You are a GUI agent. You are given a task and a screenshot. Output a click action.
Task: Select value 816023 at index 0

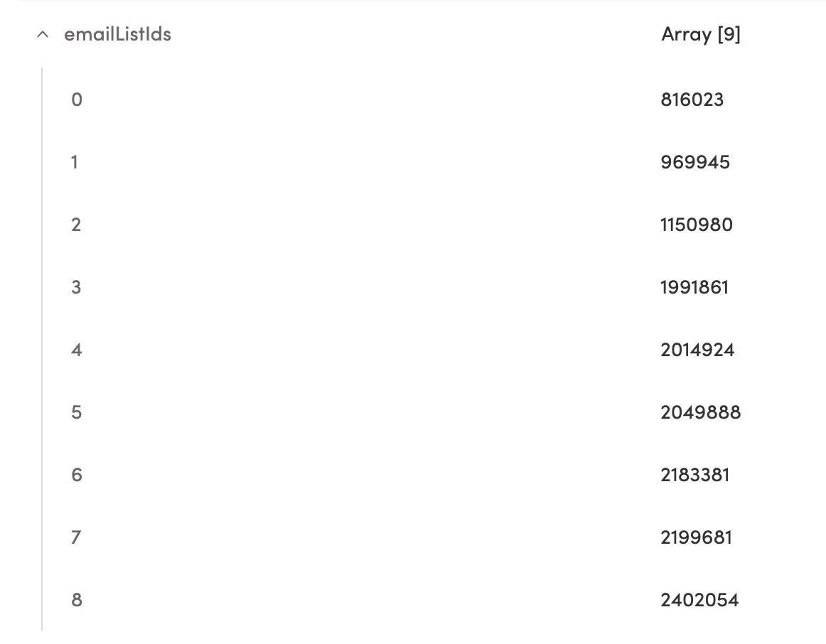tap(693, 100)
